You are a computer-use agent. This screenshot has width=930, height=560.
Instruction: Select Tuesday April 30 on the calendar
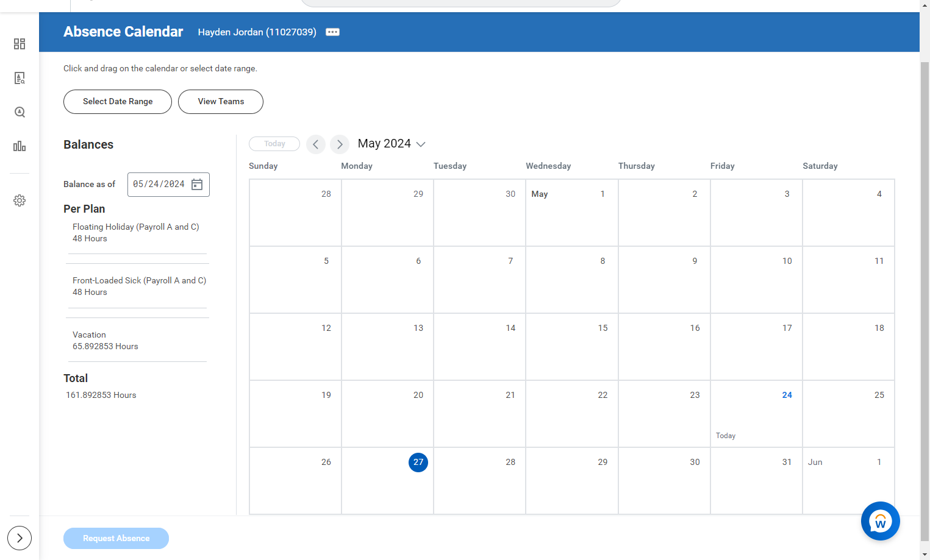point(479,213)
